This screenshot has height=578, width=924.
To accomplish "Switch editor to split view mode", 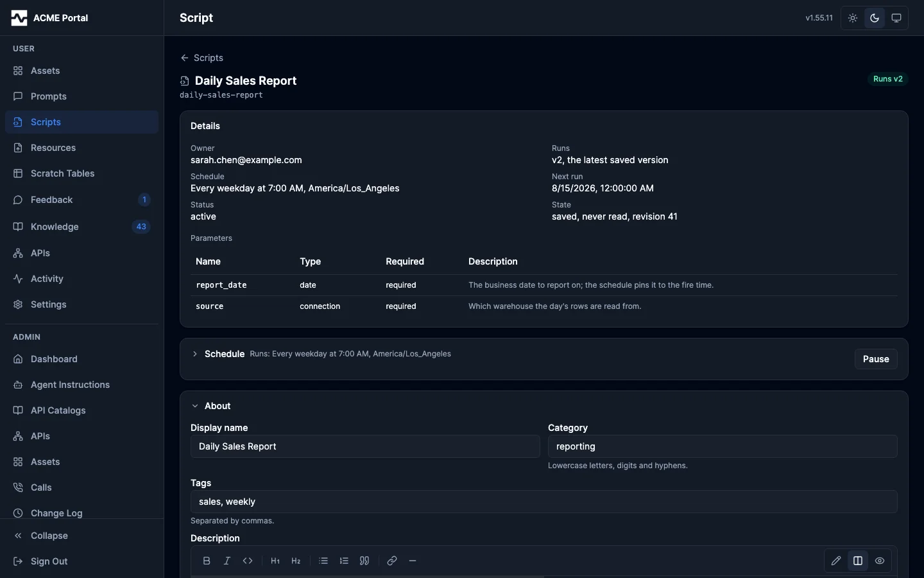I will (x=858, y=561).
